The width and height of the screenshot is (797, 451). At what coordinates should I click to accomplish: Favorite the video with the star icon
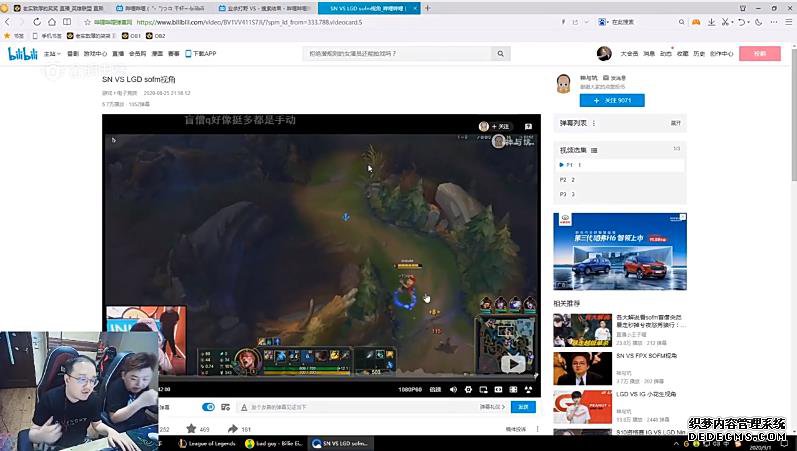point(191,429)
